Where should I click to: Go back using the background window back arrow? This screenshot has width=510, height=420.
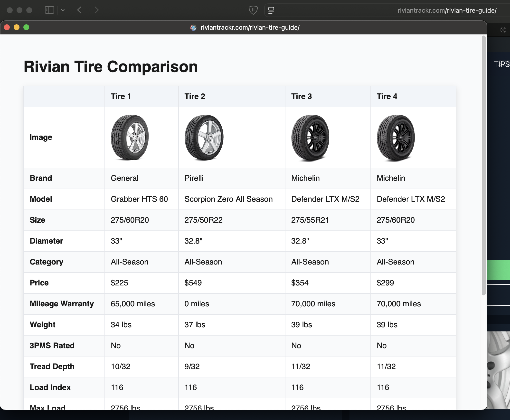pos(79,10)
